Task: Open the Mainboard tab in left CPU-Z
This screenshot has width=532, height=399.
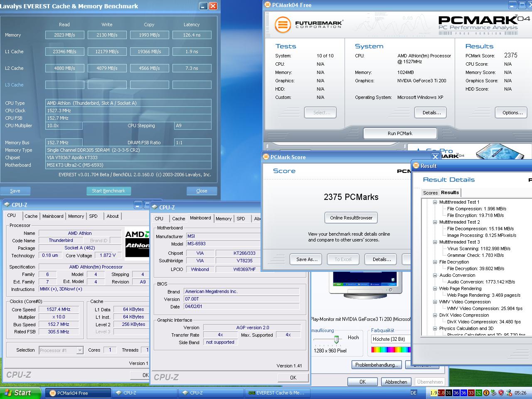Action: [x=53, y=216]
